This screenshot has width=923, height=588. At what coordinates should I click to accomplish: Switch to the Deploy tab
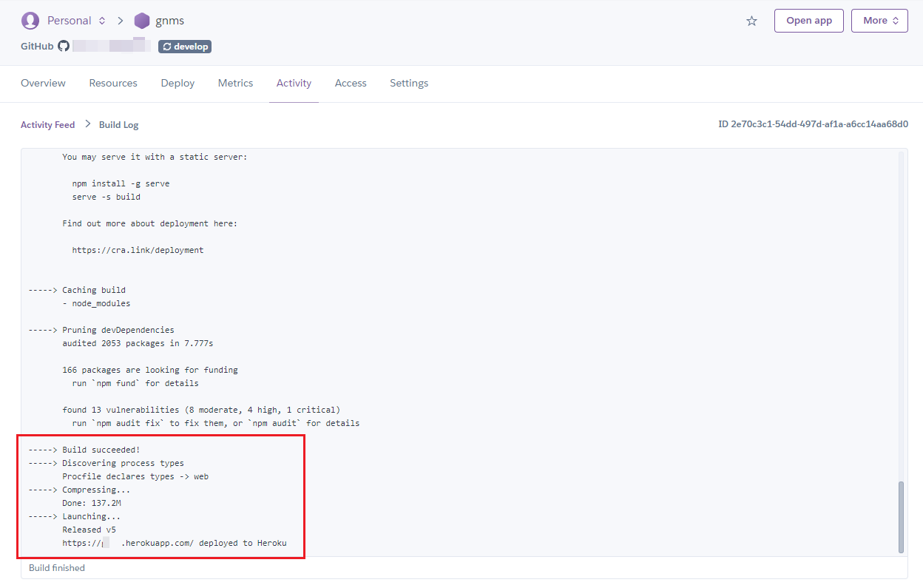(x=177, y=83)
